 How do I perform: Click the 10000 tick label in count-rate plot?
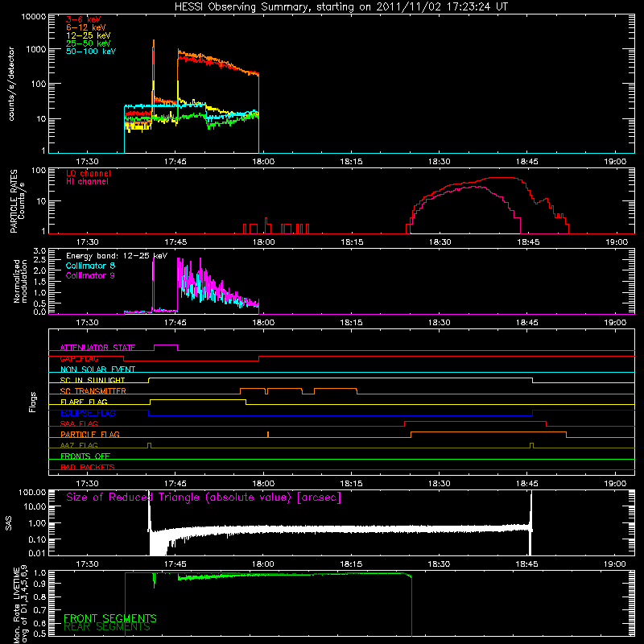[x=34, y=17]
